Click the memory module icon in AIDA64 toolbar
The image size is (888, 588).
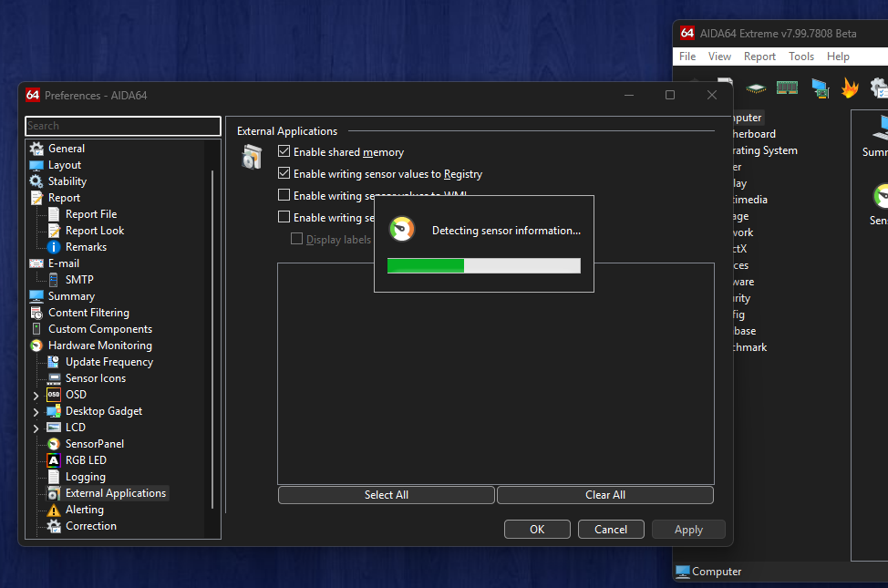tap(787, 88)
